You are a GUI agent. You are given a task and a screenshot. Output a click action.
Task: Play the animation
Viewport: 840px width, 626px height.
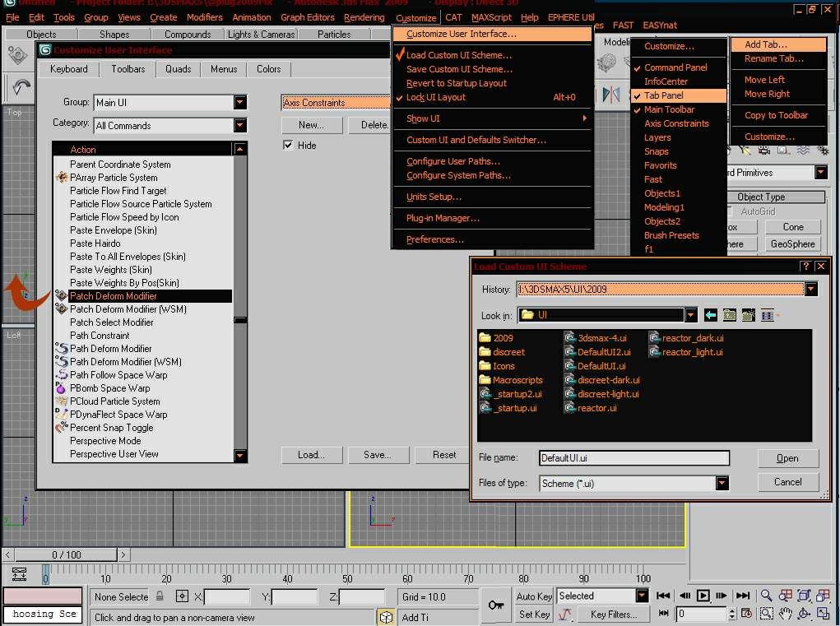pos(703,596)
